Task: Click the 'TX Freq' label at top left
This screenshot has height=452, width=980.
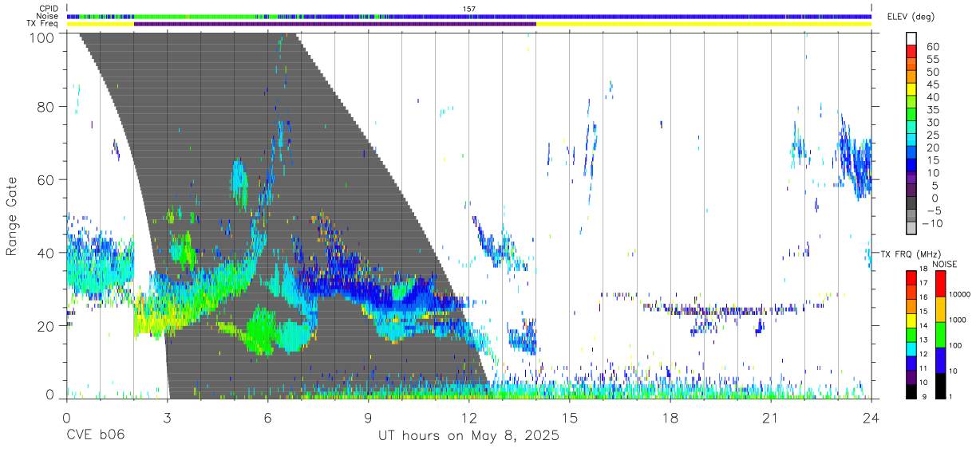Action: click(43, 24)
